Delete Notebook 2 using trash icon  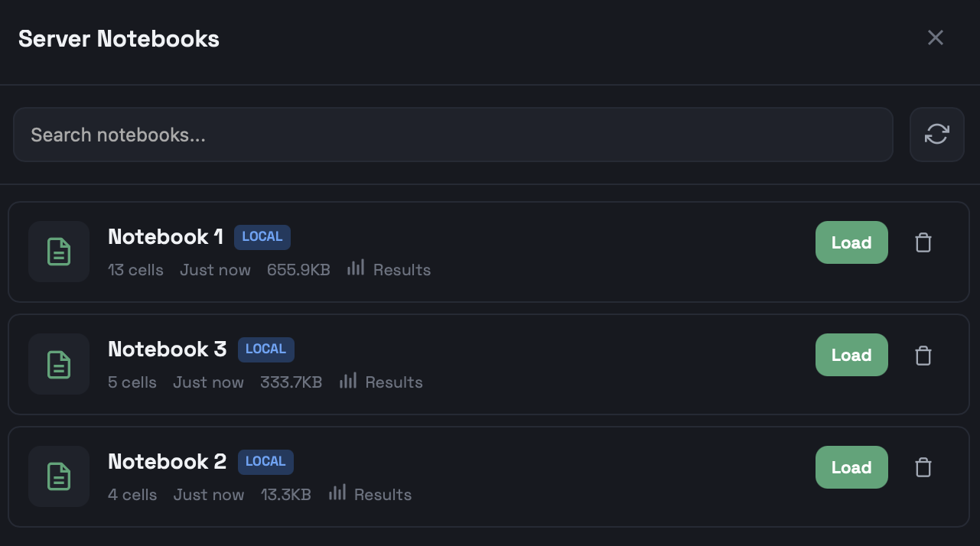923,467
